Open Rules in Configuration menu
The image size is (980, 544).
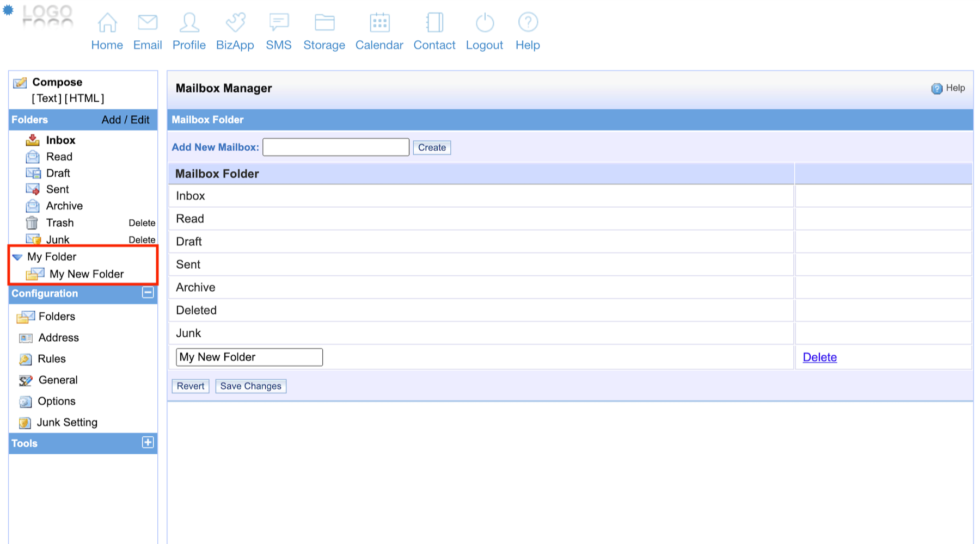coord(52,359)
